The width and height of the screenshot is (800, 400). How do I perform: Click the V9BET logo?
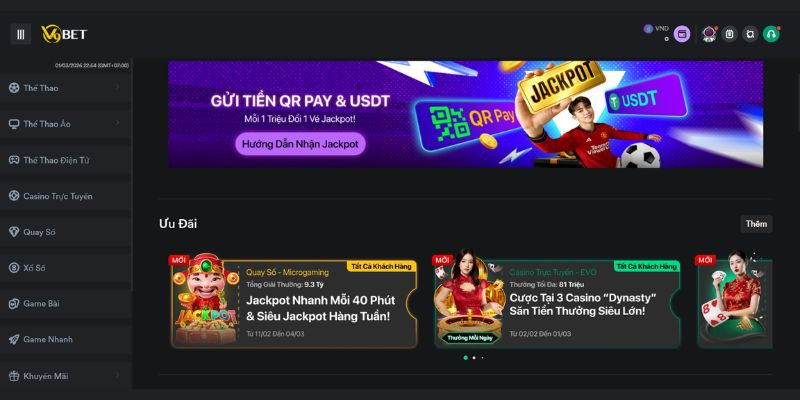(64, 34)
